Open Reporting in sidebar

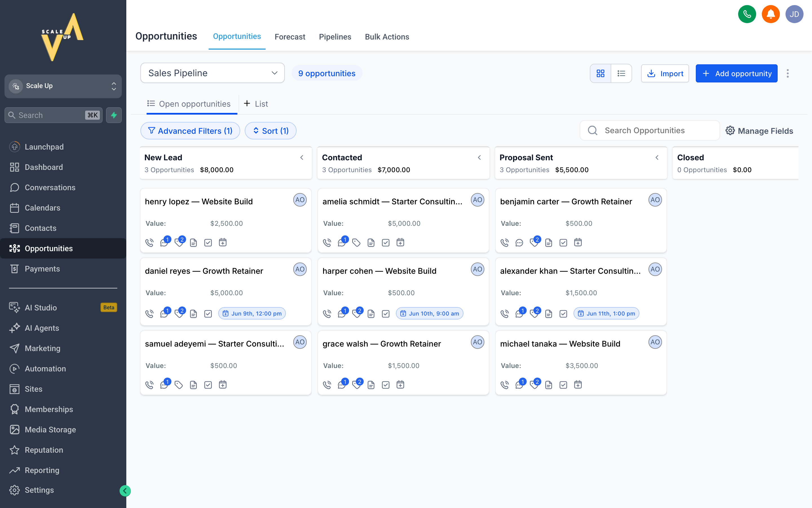(63, 470)
